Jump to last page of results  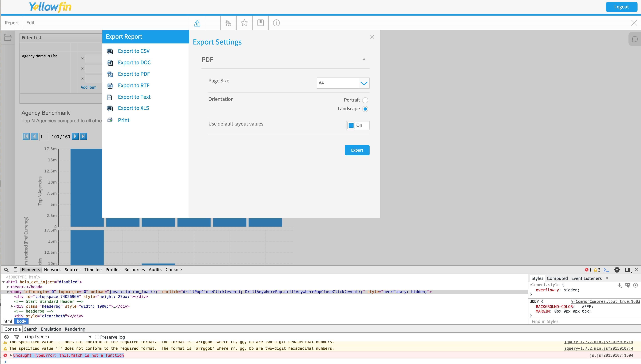[x=84, y=136]
